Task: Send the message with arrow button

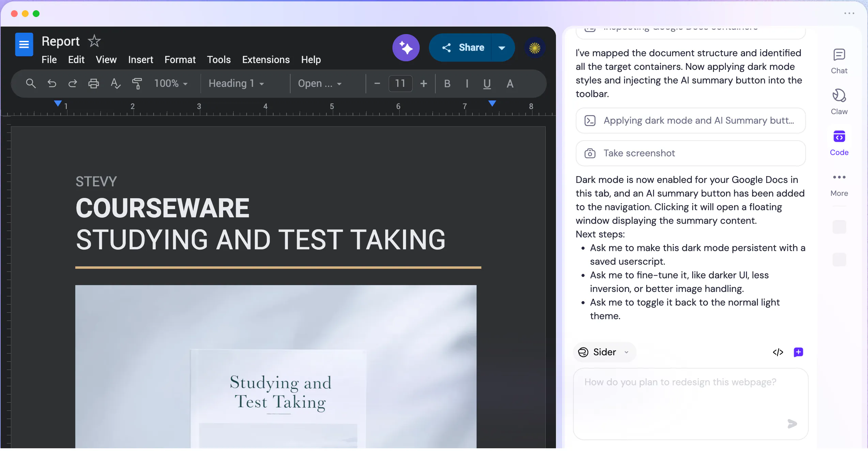Action: point(792,424)
